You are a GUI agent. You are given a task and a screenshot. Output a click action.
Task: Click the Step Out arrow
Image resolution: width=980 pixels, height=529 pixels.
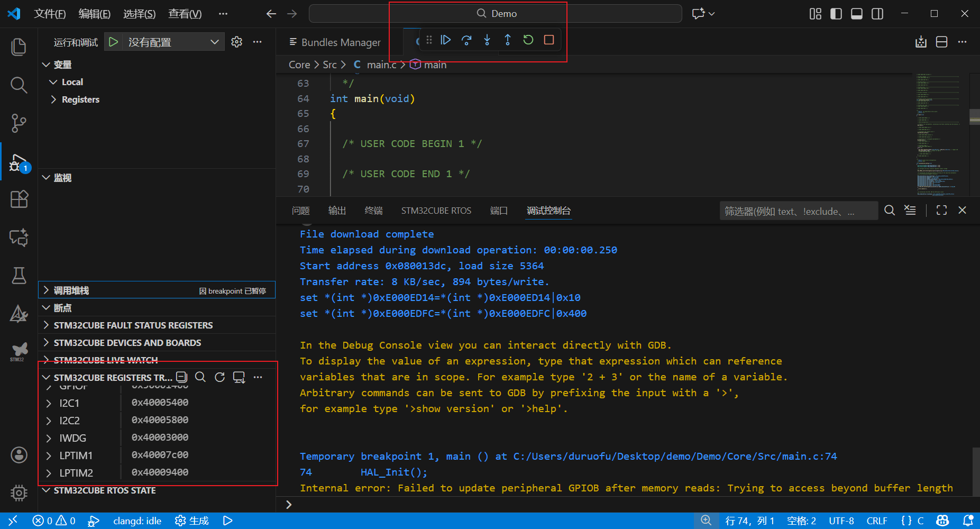point(507,40)
